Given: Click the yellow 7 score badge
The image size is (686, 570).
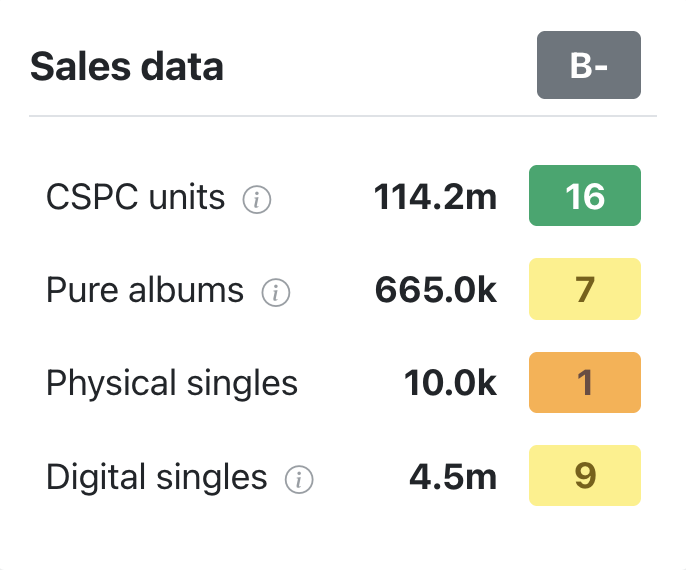Looking at the screenshot, I should pyautogui.click(x=584, y=289).
